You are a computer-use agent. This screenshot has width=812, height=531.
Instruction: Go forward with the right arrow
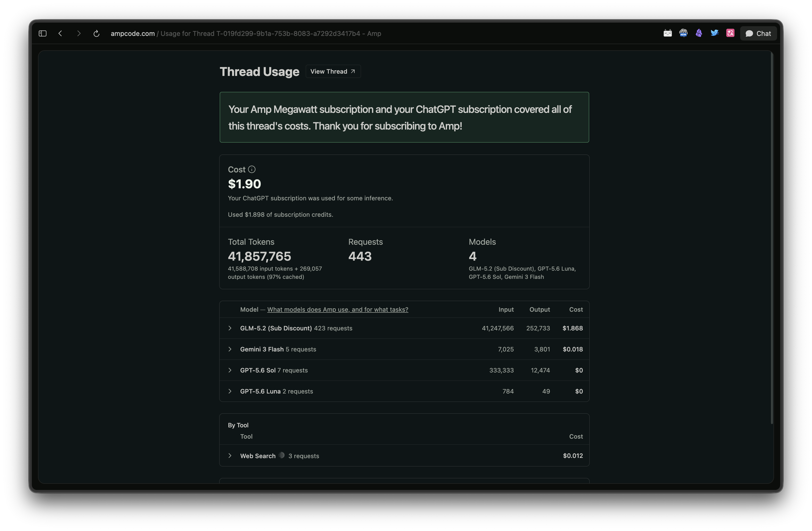tap(79, 33)
